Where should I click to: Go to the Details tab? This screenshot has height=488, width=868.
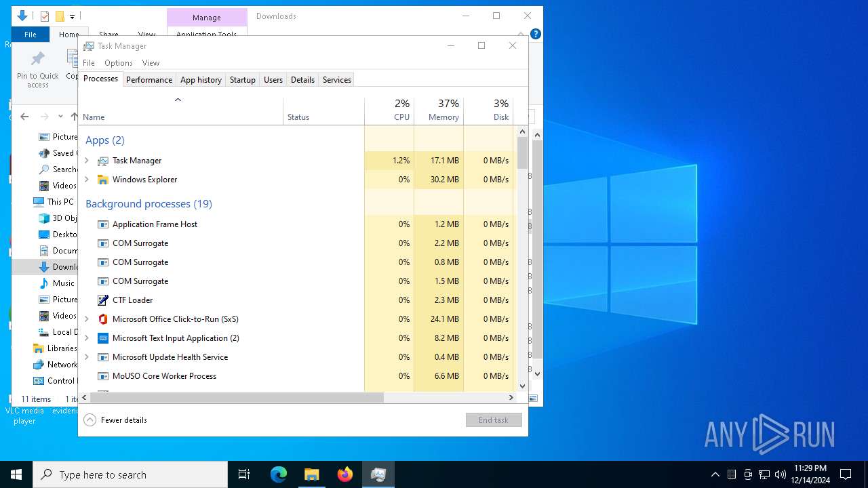302,79
